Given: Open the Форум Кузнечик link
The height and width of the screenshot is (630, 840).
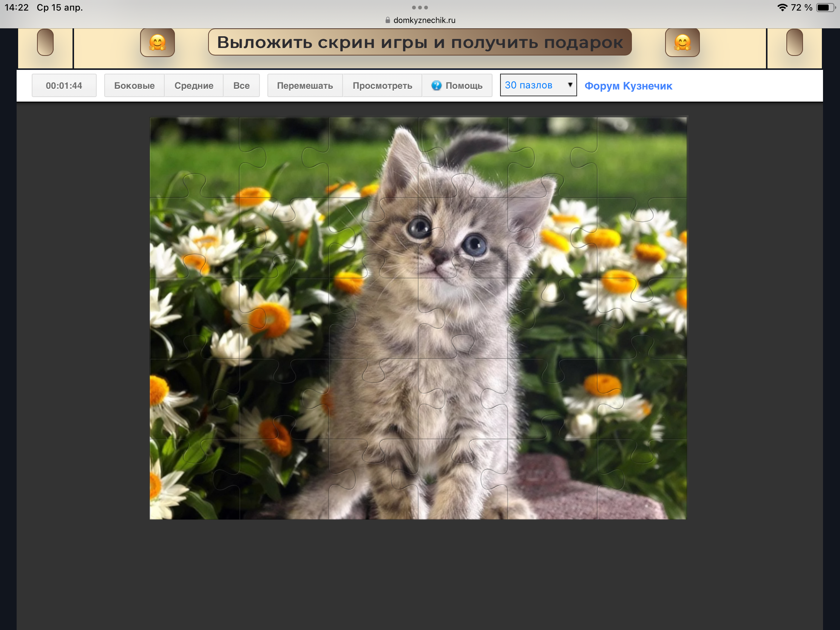Looking at the screenshot, I should coord(628,86).
